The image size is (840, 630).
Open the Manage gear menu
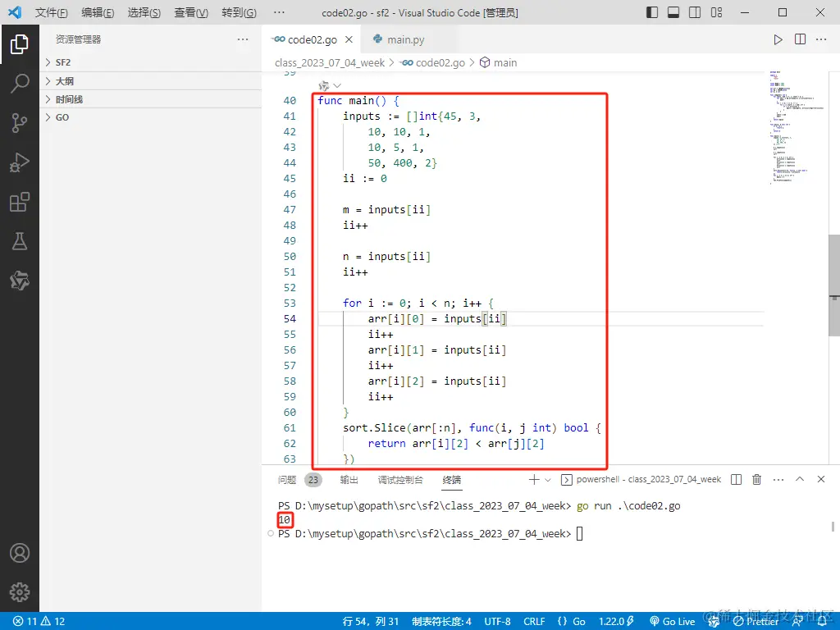click(20, 592)
